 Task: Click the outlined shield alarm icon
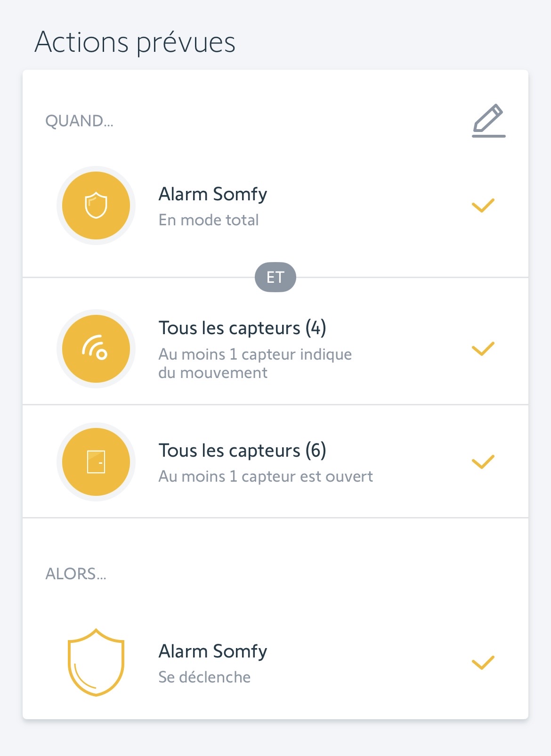[96, 662]
